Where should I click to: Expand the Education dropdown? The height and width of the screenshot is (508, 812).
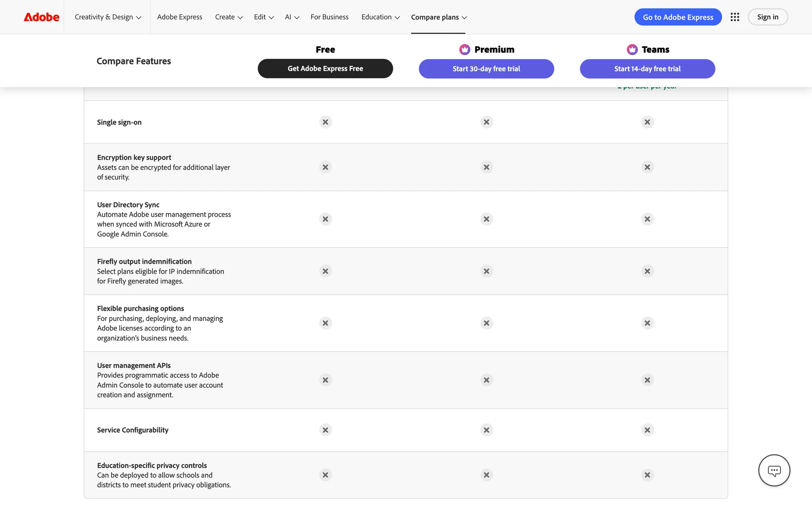pyautogui.click(x=380, y=17)
